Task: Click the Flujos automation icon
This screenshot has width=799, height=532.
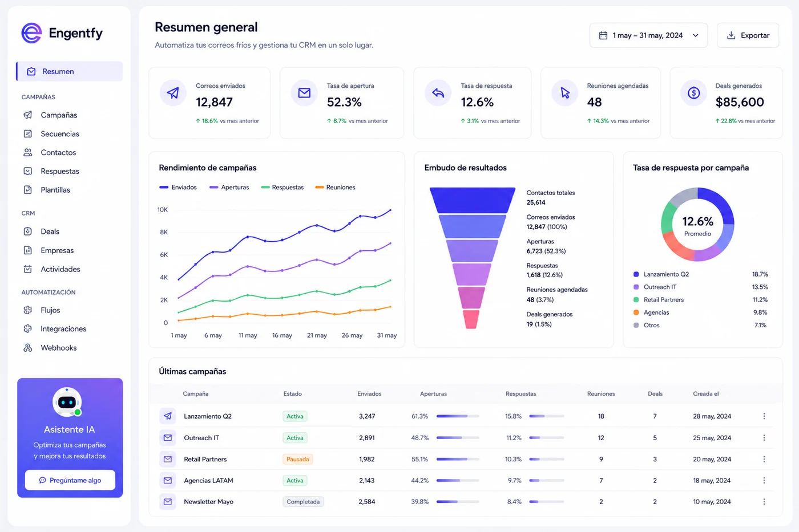Action: pos(28,310)
